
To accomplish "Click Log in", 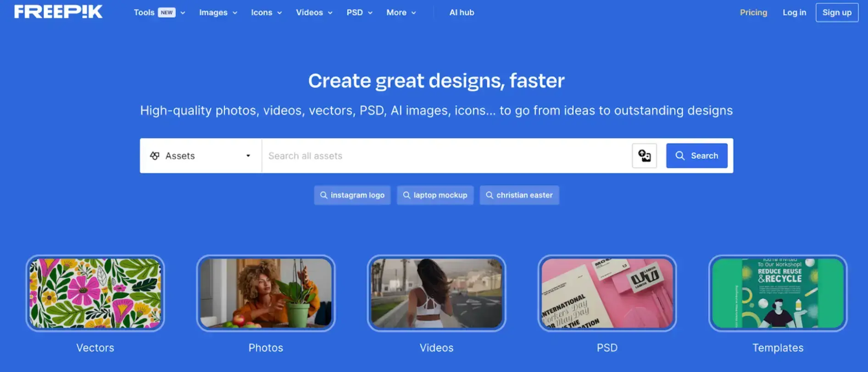I will [x=794, y=12].
